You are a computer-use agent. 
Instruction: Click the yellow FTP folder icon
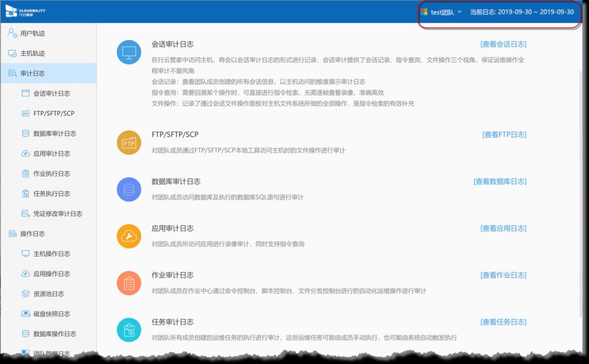pos(129,143)
